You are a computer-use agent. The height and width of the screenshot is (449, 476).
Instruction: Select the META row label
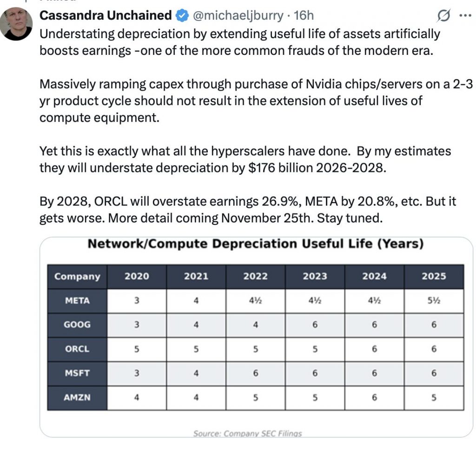[77, 301]
